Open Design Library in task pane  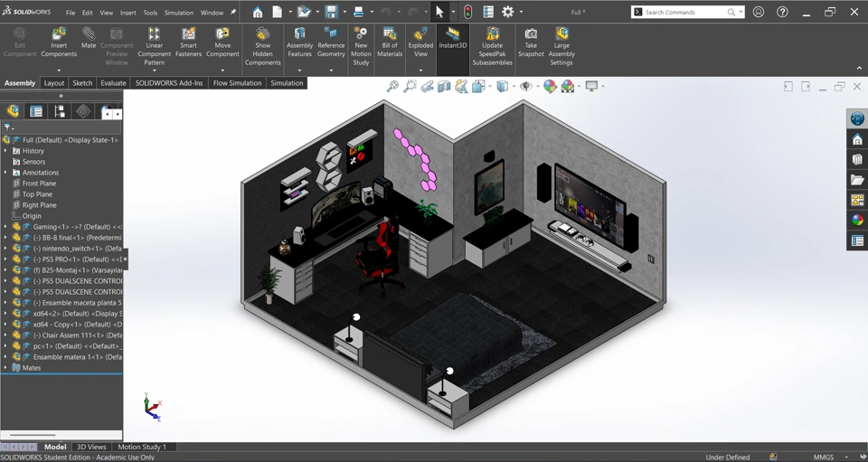click(857, 159)
